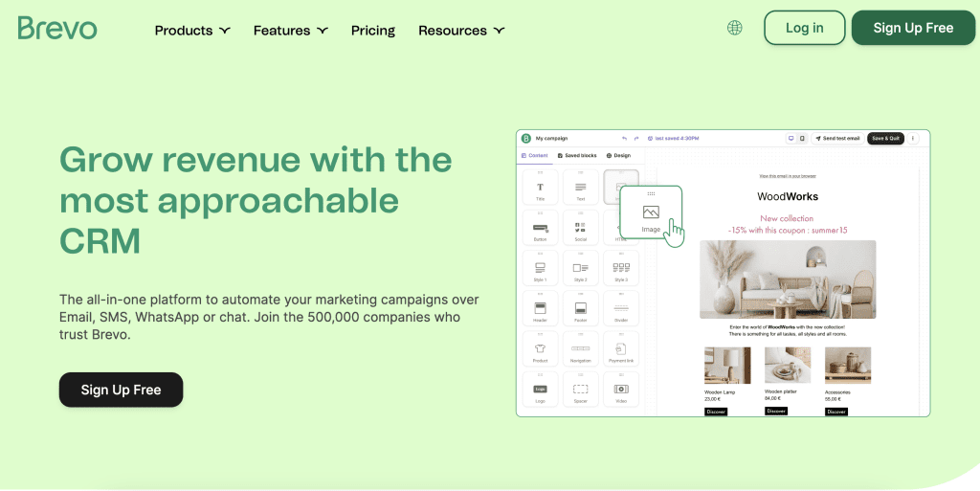This screenshot has width=980, height=491.
Task: Select the Header block
Action: pyautogui.click(x=540, y=308)
